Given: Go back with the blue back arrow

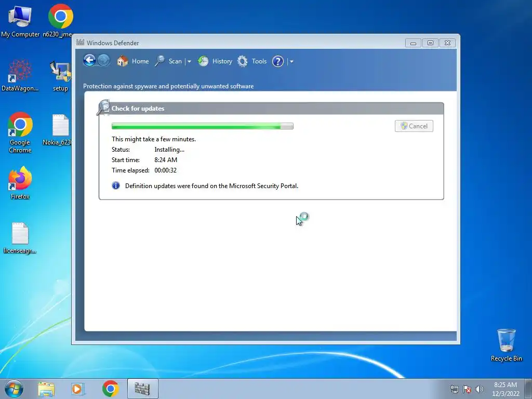Looking at the screenshot, I should pyautogui.click(x=89, y=61).
